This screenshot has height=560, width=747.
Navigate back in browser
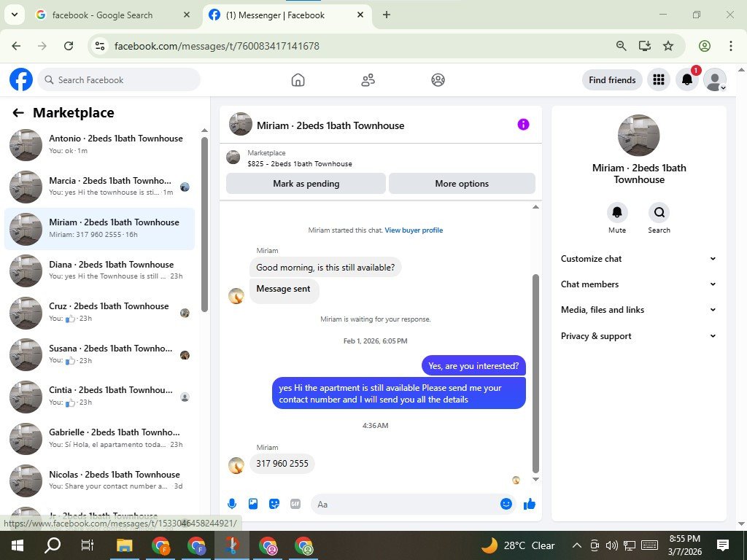click(16, 46)
